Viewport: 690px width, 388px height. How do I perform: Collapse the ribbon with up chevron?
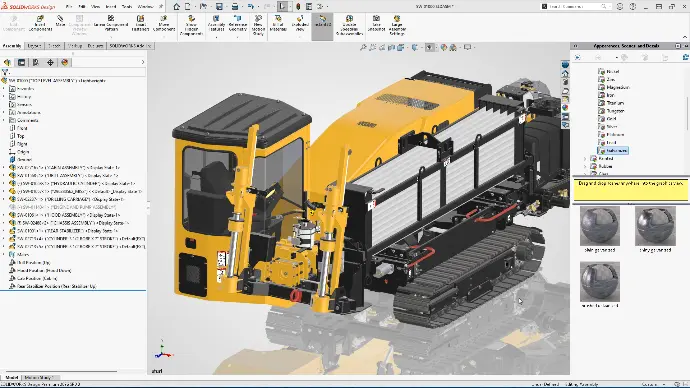pos(685,37)
